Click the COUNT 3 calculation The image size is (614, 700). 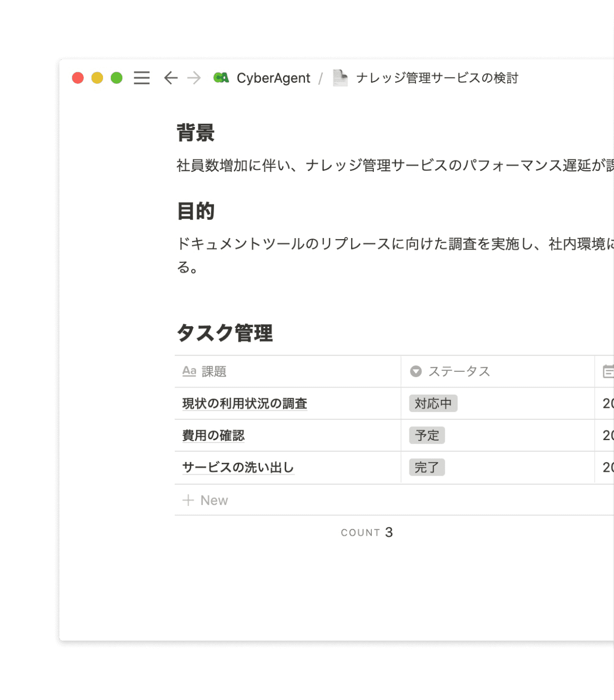point(366,532)
